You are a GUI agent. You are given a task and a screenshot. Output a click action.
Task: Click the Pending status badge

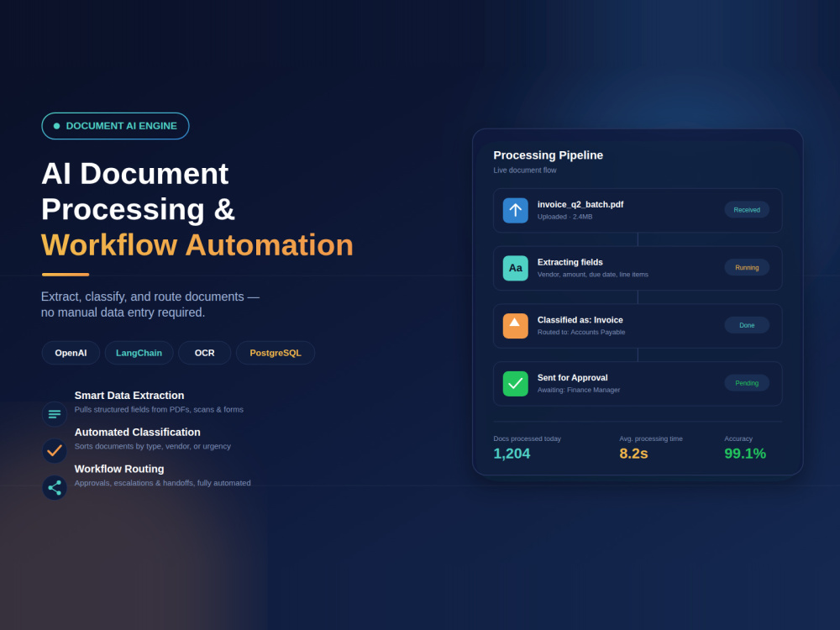coord(747,383)
